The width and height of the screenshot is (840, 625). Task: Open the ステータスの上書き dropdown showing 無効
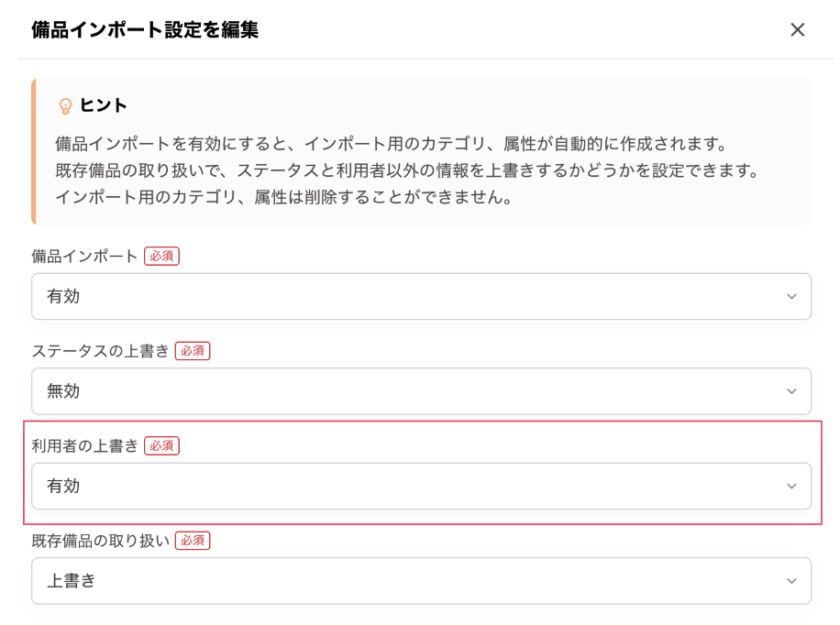[421, 391]
